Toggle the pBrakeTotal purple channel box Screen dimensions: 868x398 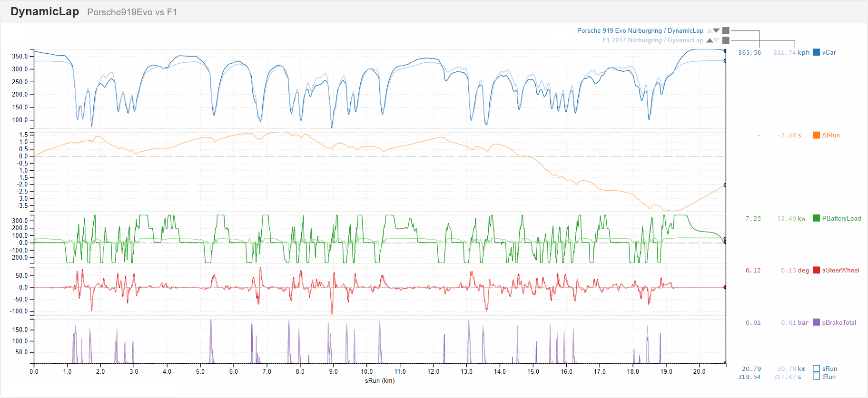click(816, 322)
